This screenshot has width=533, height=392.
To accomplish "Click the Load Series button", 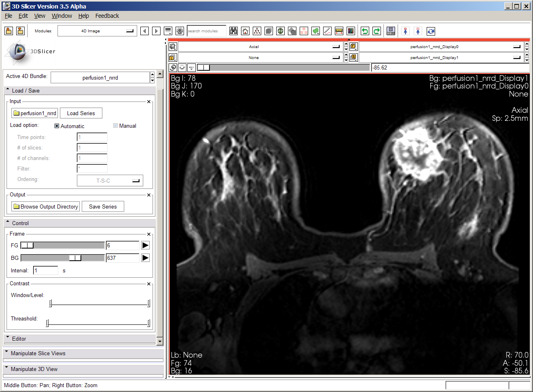I will coord(81,113).
